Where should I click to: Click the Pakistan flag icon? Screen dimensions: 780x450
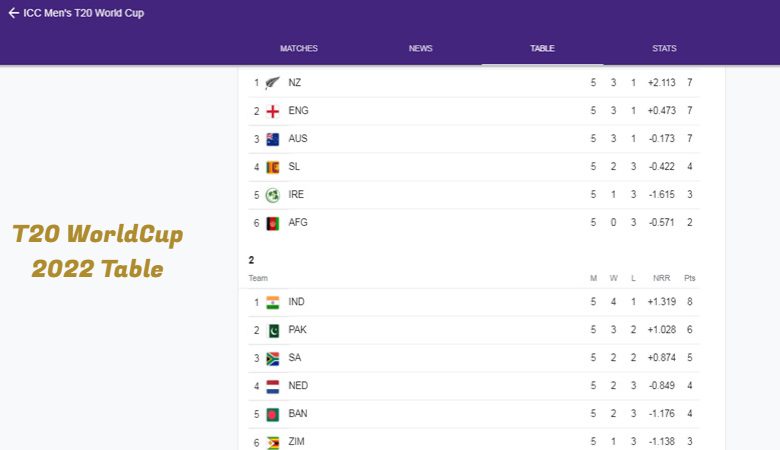[273, 330]
